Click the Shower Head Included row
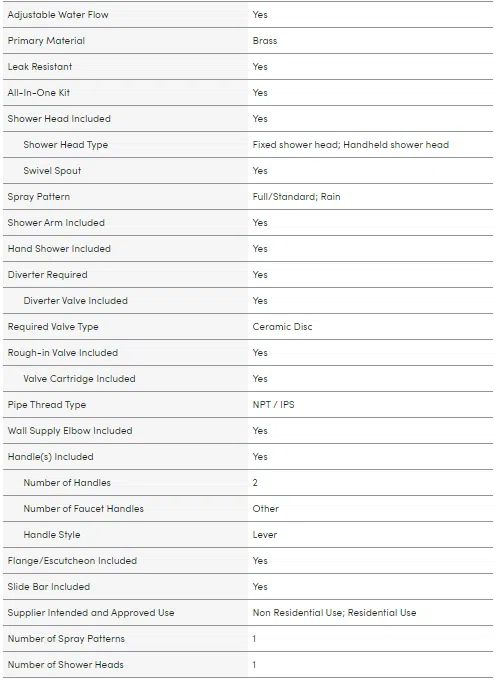This screenshot has width=499, height=682. click(248, 119)
